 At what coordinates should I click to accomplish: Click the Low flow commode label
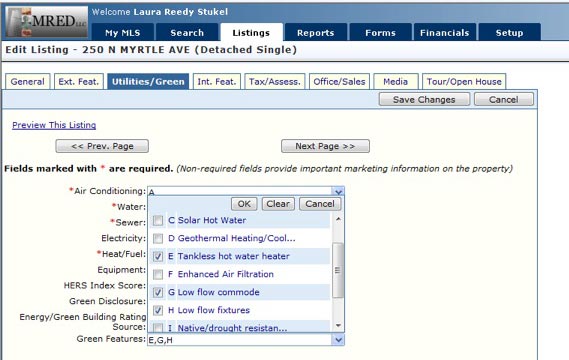pos(218,292)
